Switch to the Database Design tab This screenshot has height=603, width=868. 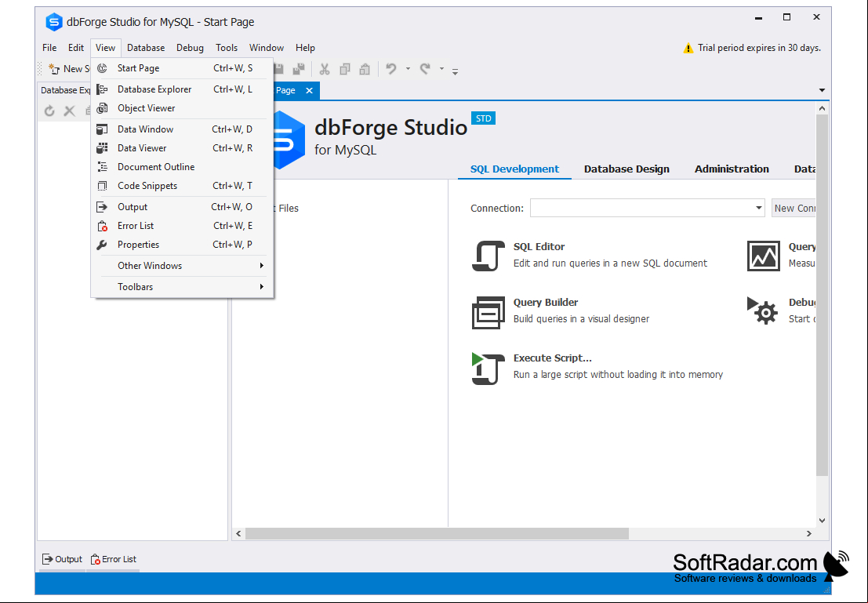click(x=626, y=169)
